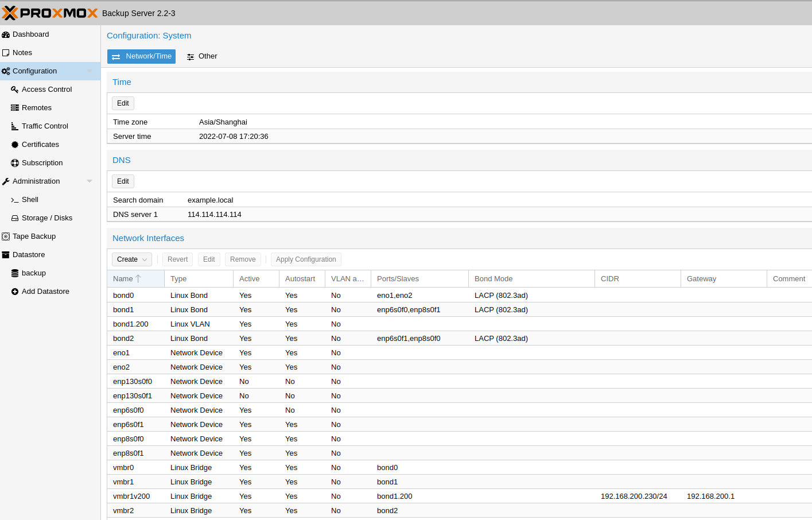Select the vmbr0 bridge row
The height and width of the screenshot is (520, 812).
click(x=459, y=468)
